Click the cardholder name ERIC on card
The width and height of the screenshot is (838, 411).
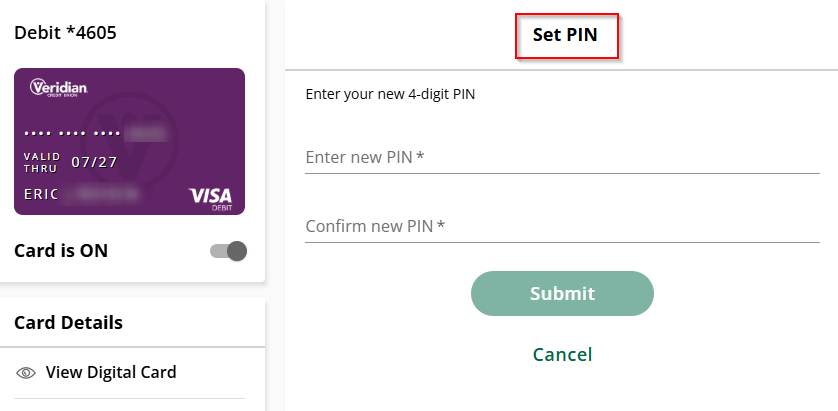click(42, 193)
